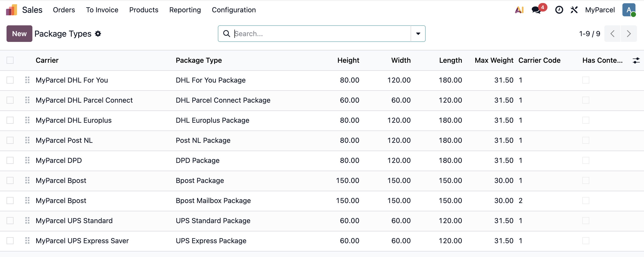This screenshot has height=257, width=644.
Task: Open the Reporting menu
Action: pos(185,10)
